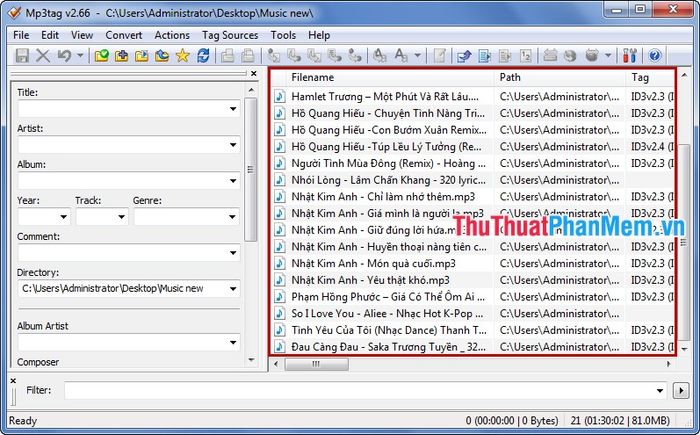Open the Actions icon in toolbar
The height and width of the screenshot is (435, 700).
[380, 56]
